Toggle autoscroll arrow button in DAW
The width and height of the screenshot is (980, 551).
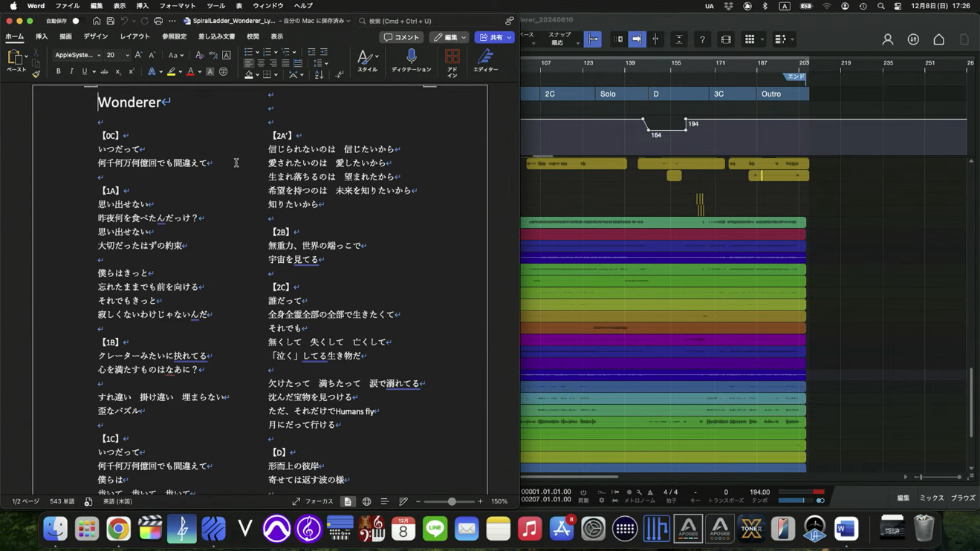637,39
